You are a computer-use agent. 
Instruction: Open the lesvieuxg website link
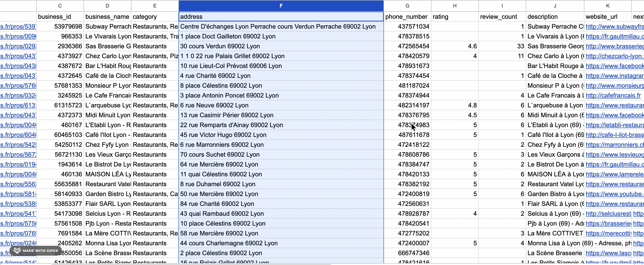[614, 155]
